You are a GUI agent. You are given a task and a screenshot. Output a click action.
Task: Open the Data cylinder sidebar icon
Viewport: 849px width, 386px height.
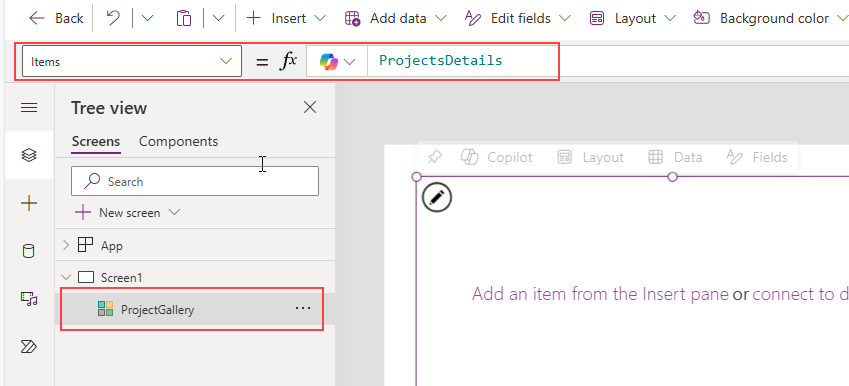click(29, 251)
